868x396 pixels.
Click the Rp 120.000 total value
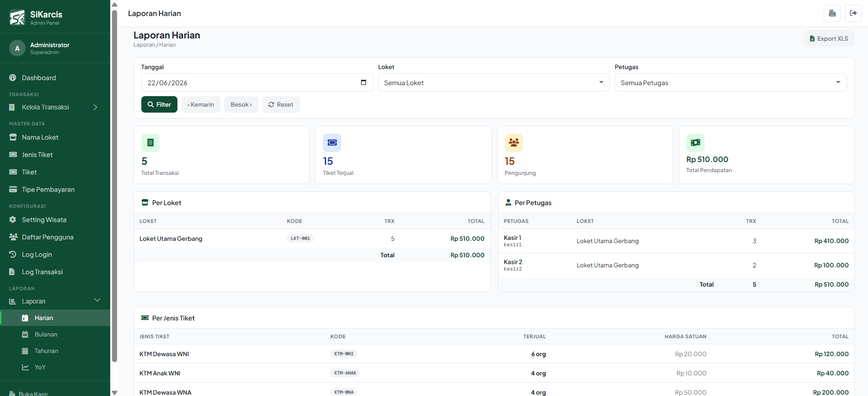coord(832,354)
